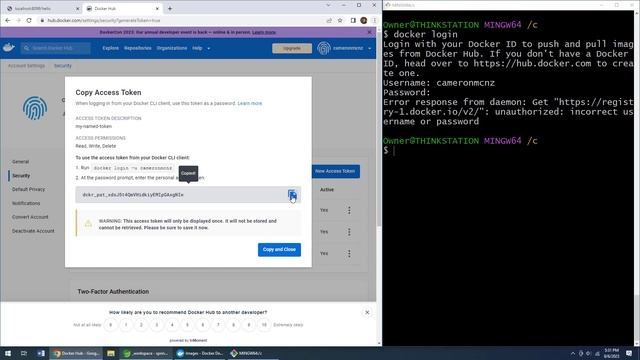Image resolution: width=640 pixels, height=360 pixels.
Task: Open the options menu for the third token row
Action: pos(349,253)
